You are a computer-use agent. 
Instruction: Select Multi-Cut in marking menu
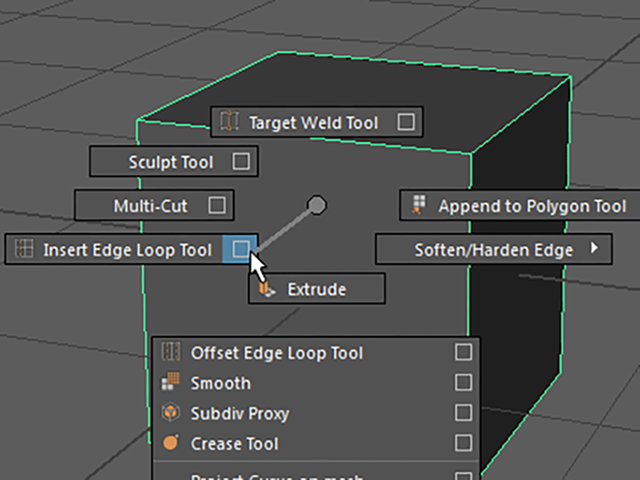pos(154,205)
